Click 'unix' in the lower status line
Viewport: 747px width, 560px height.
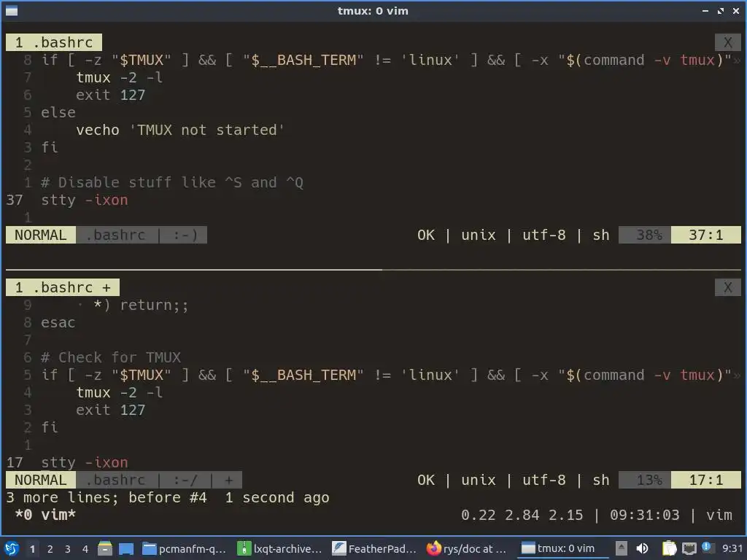479,480
